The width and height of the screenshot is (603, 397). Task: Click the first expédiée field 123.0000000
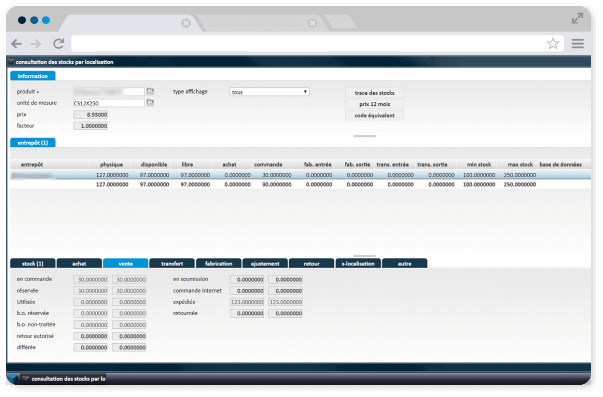coord(247,302)
